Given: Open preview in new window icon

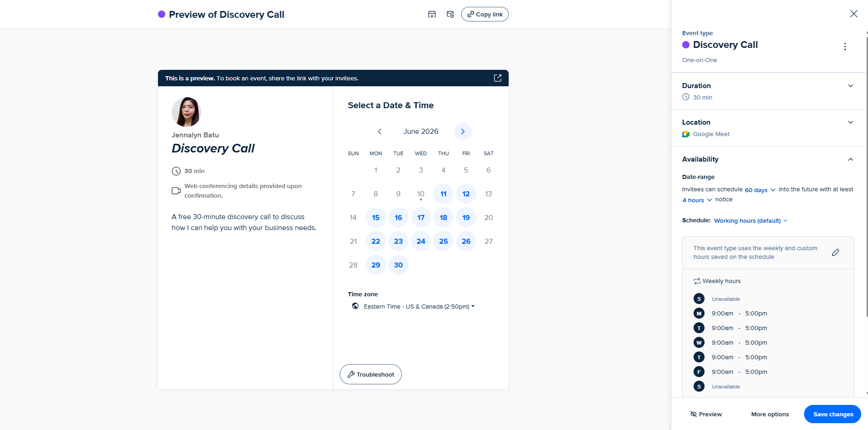Looking at the screenshot, I should [498, 78].
